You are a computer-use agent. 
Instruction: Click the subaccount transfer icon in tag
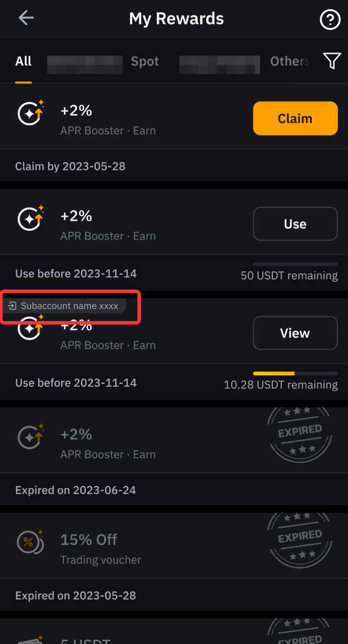[x=13, y=306]
